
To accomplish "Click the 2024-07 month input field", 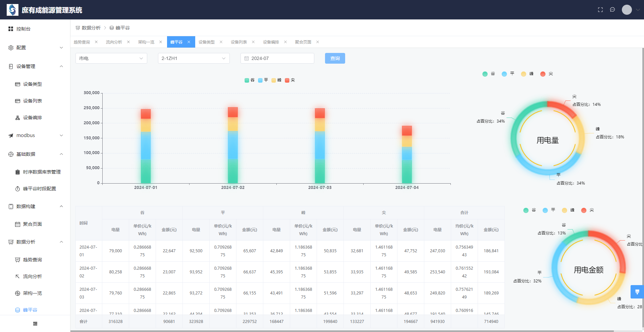I will click(277, 58).
